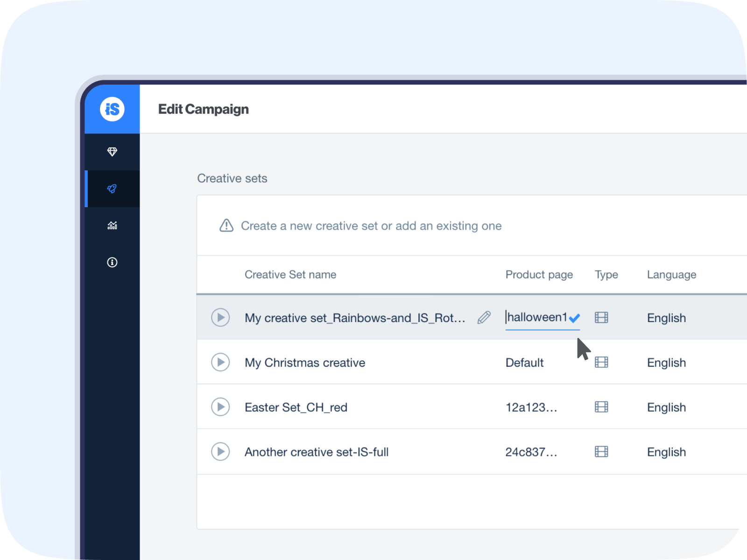Select 'Another creative set-IS-full' name
Viewport: 747px width, 560px height.
[x=317, y=452]
